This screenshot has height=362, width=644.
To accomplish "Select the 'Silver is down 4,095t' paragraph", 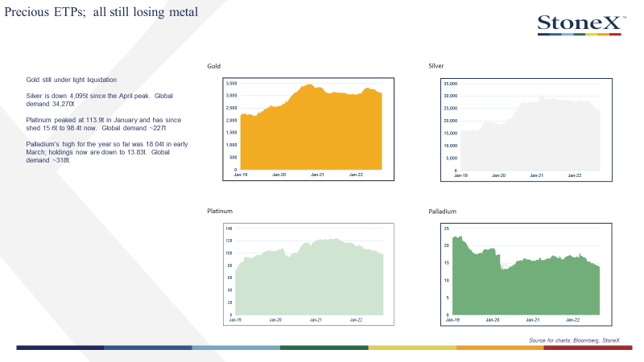I will pyautogui.click(x=99, y=100).
